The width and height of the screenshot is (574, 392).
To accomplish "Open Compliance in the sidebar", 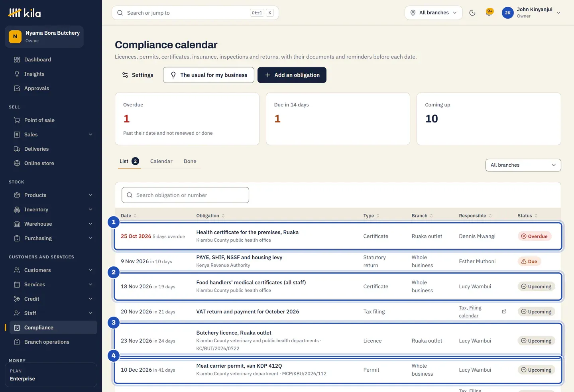I will (x=53, y=328).
